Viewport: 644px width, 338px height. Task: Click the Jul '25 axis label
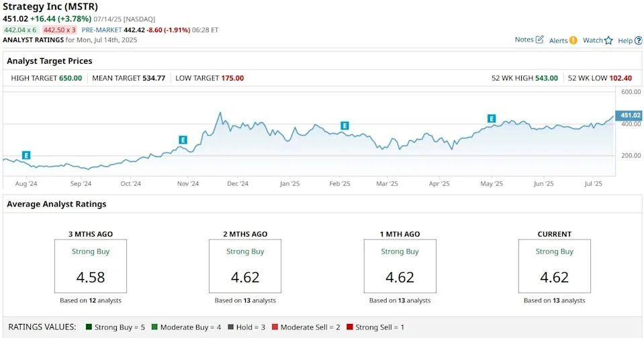[x=593, y=183]
